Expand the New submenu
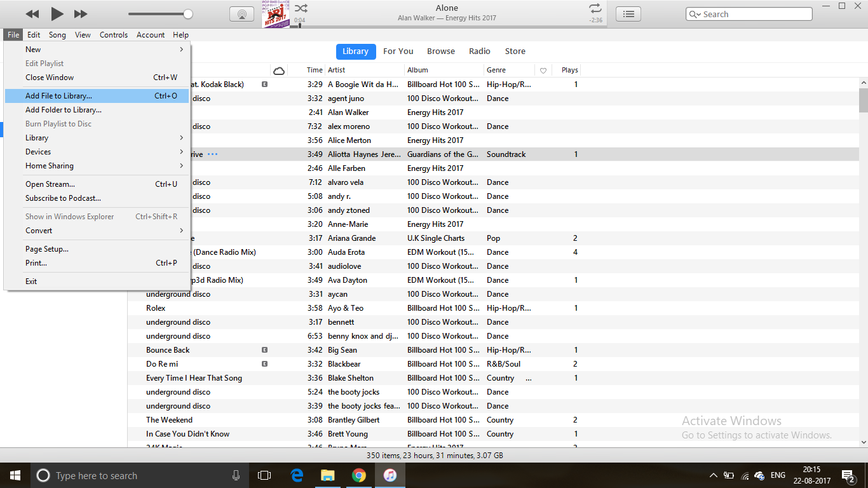This screenshot has width=868, height=488. click(97, 50)
